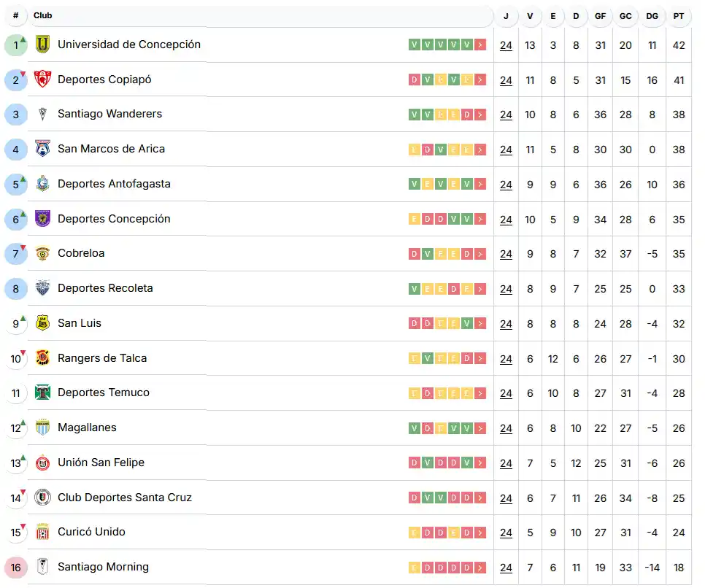
Task: Sort table by DG goal difference column
Action: [x=652, y=16]
